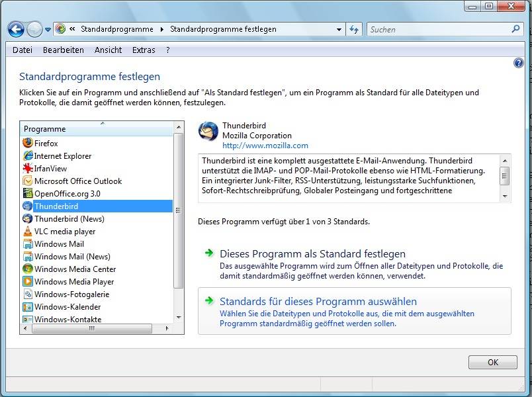Click the Windows Media Center icon
This screenshot has height=397, width=532.
tap(28, 269)
